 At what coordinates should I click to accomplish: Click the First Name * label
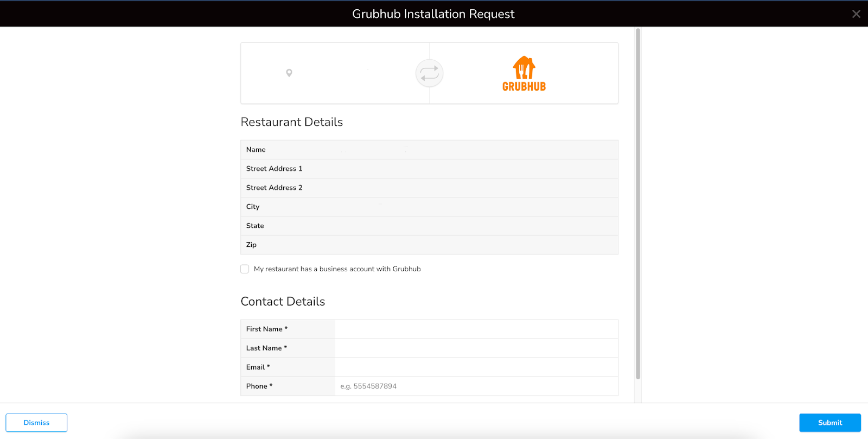coord(267,329)
